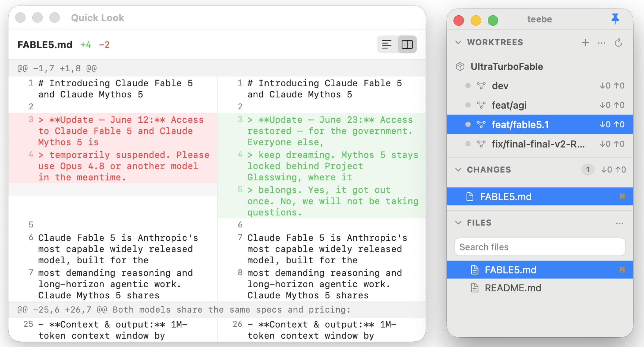
Task: Select README.md in the FILES list
Action: coord(540,288)
